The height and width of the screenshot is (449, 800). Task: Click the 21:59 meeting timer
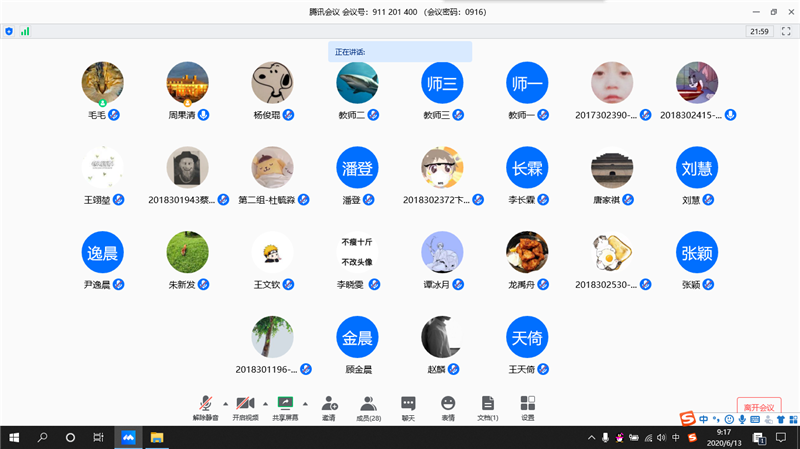(x=759, y=32)
